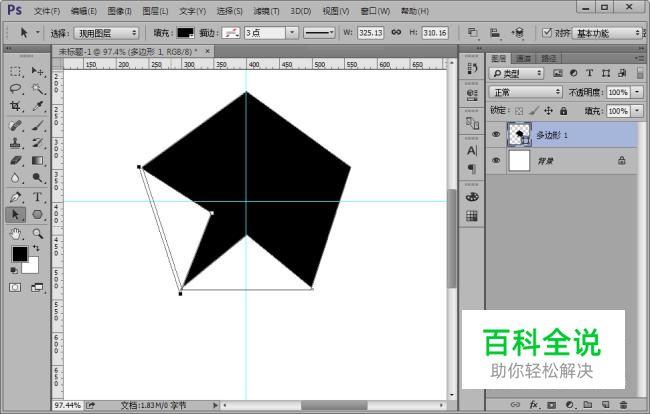Open the stroke color swatch
The width and height of the screenshot is (650, 414).
[231, 33]
